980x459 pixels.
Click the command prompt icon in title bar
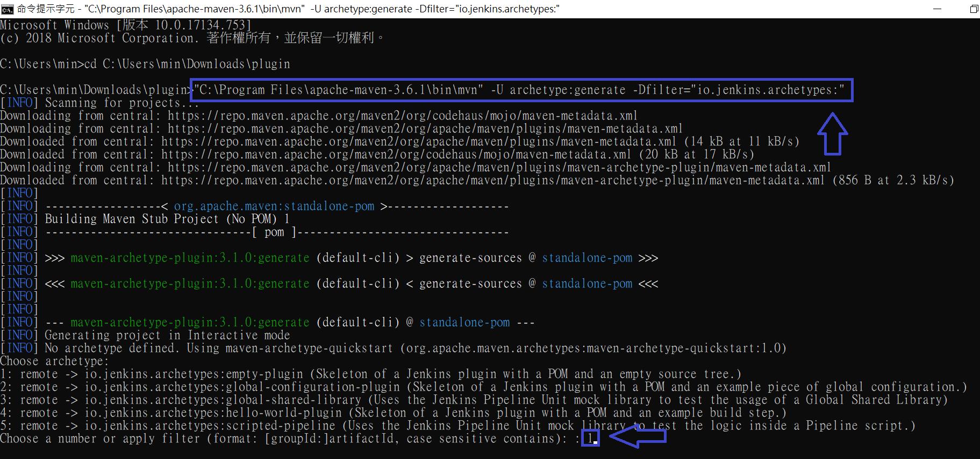7,9
